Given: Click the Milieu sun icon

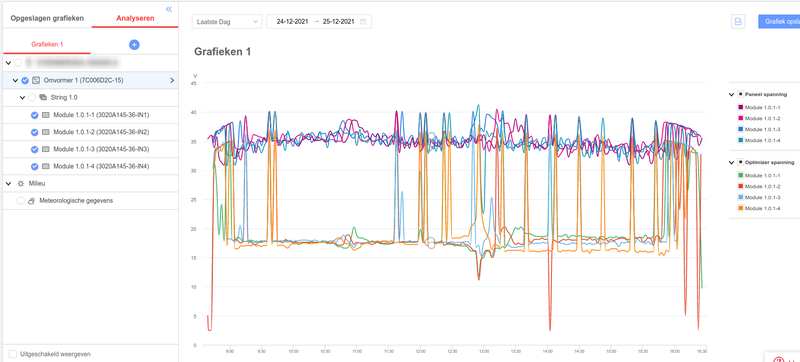Looking at the screenshot, I should 20,183.
